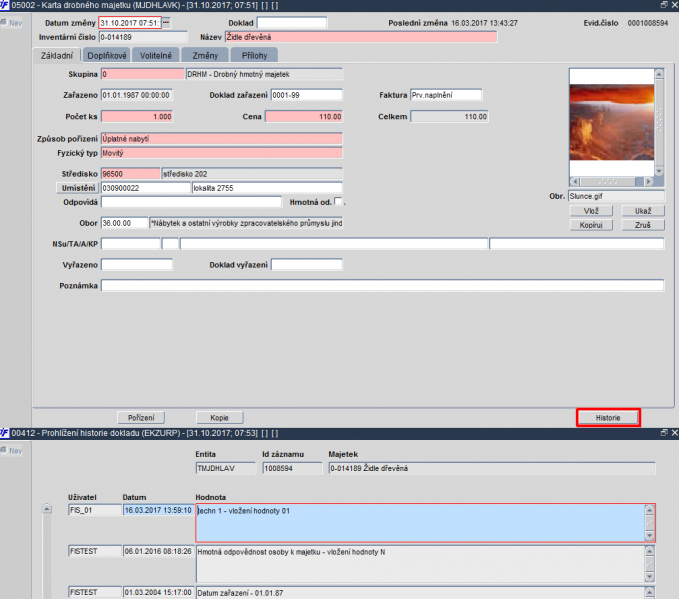Screen dimensions: 679x599
Task: Click the Doklad vyřazení field
Action: click(x=307, y=264)
